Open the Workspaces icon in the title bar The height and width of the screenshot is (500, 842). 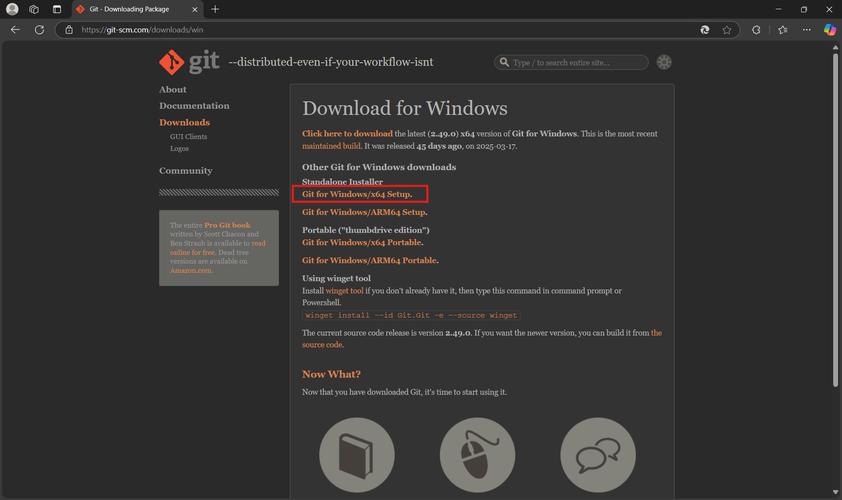[34, 9]
